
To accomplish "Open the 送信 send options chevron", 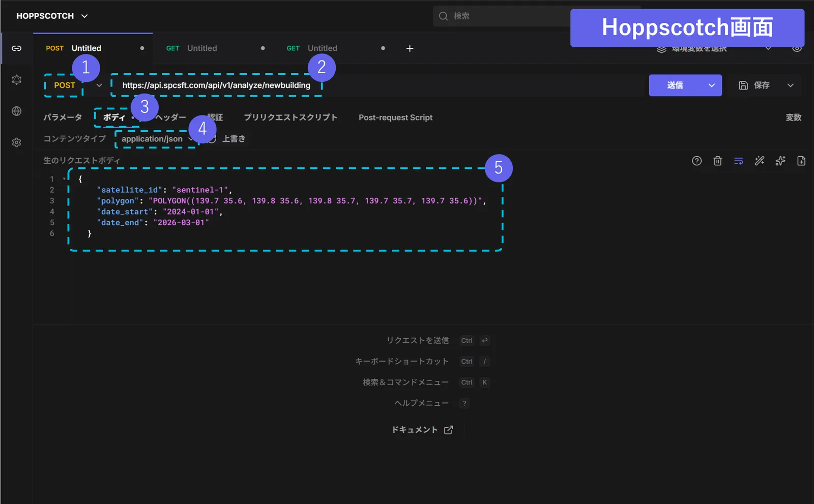I will click(x=711, y=85).
